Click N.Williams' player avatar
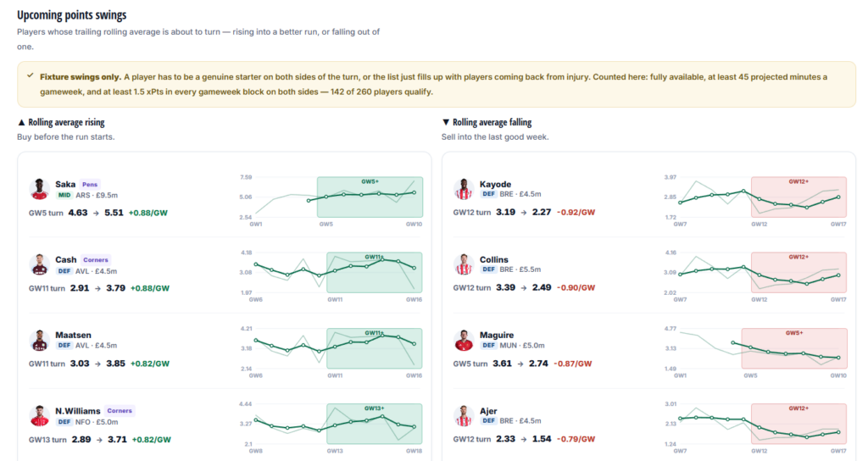868x461 pixels. [x=39, y=415]
